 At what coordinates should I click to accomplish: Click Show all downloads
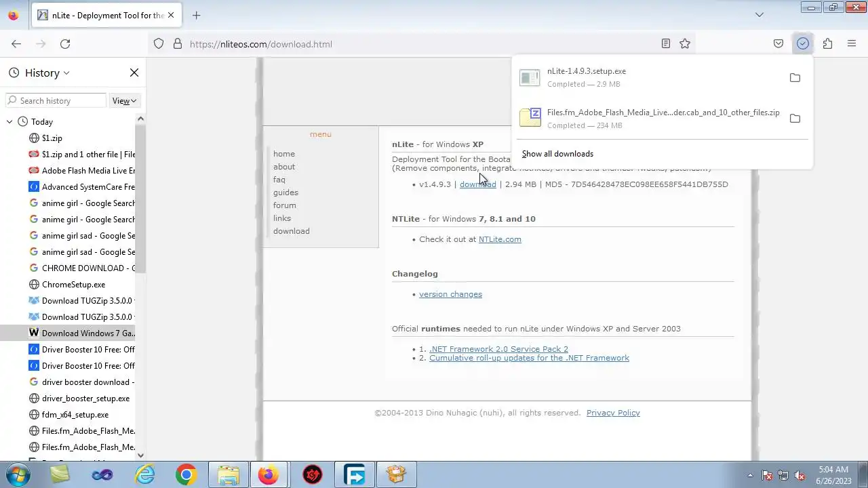[x=557, y=154]
